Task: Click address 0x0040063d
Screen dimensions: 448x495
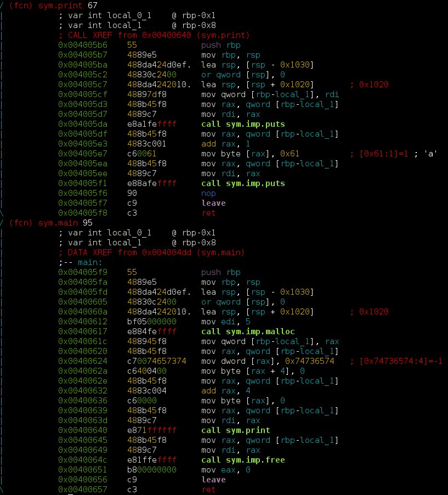Action: 83,420
